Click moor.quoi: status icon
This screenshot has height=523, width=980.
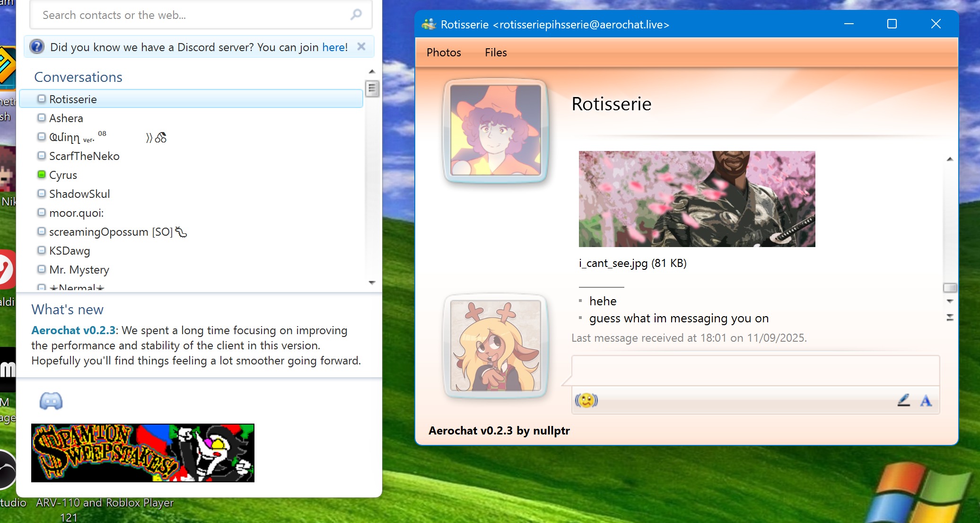[x=42, y=213]
